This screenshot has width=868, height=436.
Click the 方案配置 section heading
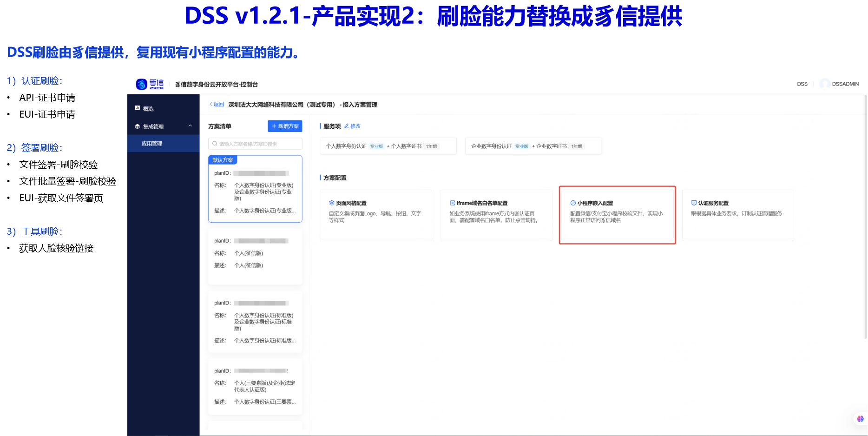tap(335, 178)
